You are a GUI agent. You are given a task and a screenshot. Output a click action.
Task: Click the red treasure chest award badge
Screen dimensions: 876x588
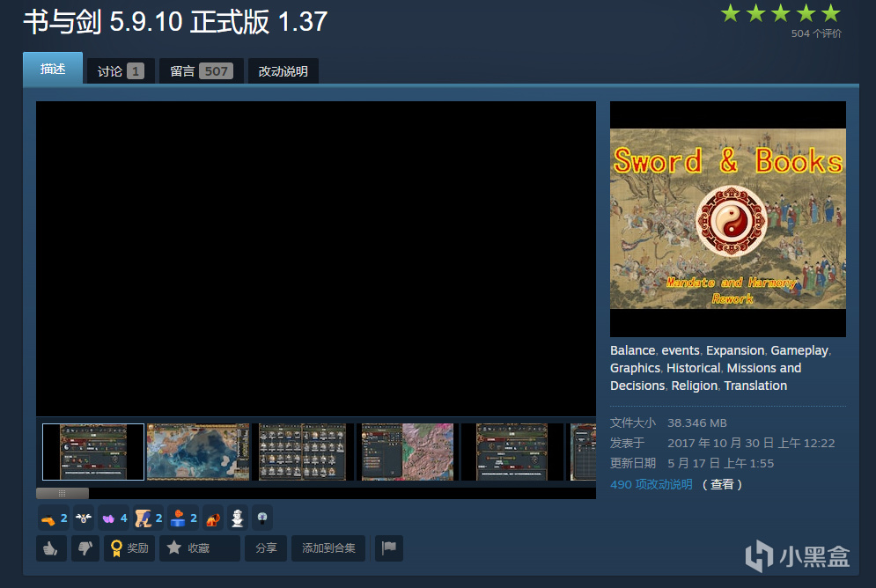click(213, 518)
